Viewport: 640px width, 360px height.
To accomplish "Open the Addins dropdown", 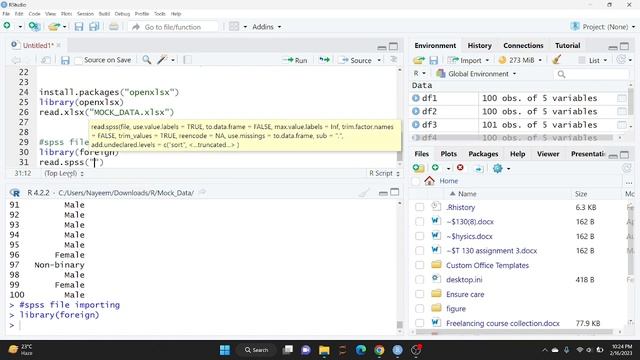I will pos(267,27).
